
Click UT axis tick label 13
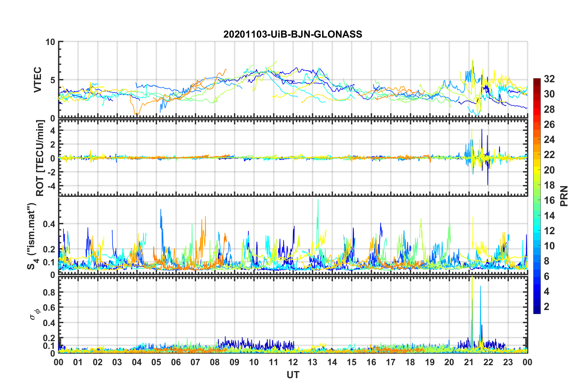click(312, 362)
